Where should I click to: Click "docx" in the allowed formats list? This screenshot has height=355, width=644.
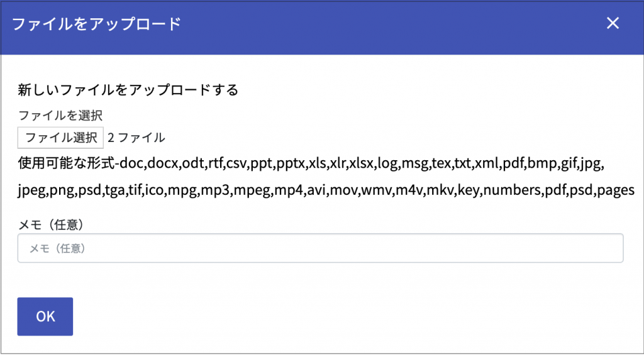[163, 165]
